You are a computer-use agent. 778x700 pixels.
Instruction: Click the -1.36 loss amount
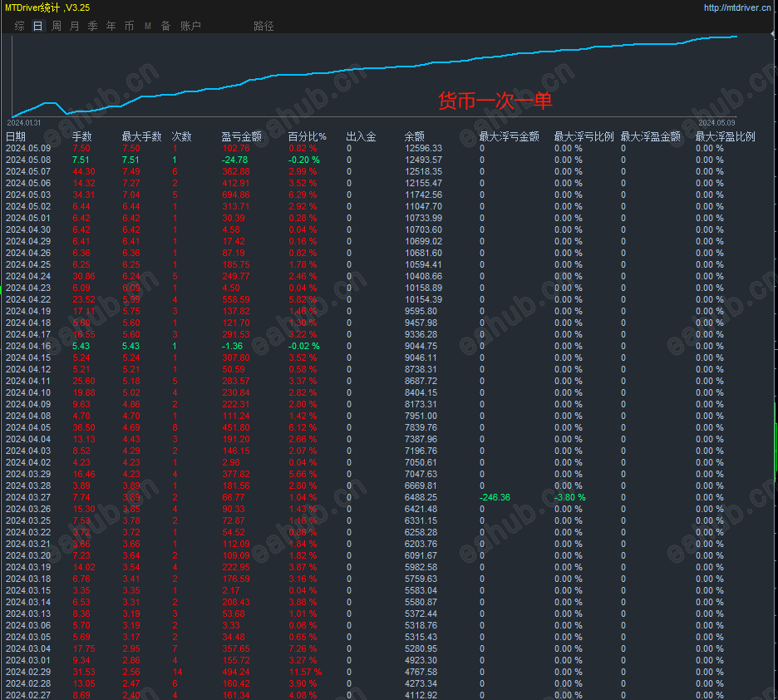coord(232,347)
